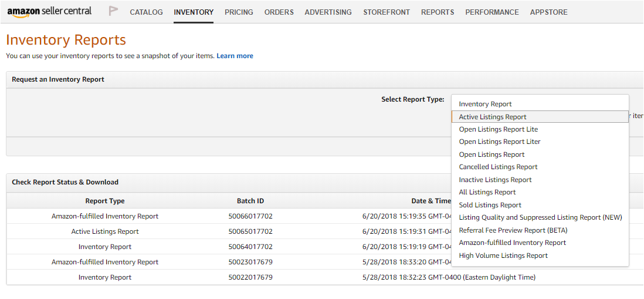644x299 pixels.
Task: Click the 5/28/2018 18:33:20 timestamp
Action: coord(407,262)
